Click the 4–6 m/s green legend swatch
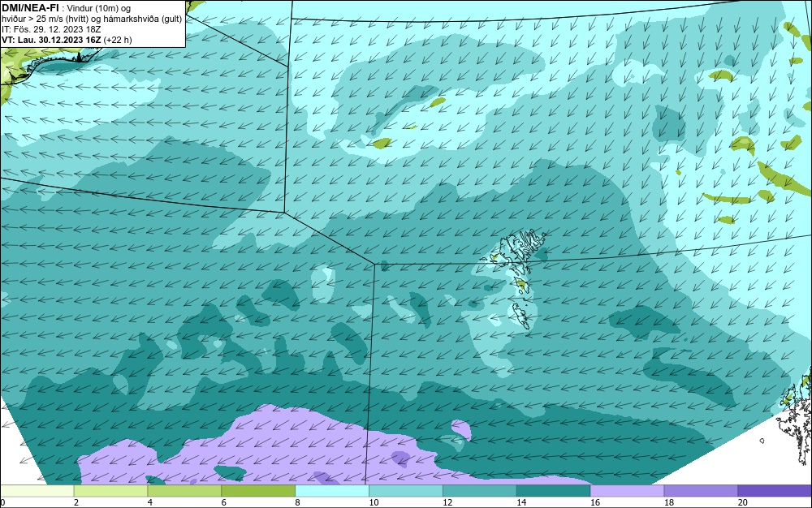 [x=184, y=491]
